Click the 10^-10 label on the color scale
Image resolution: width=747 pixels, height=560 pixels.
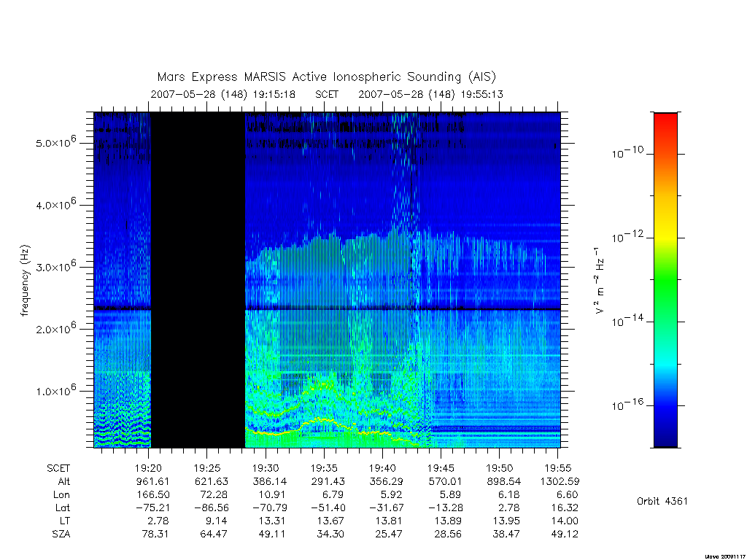click(627, 152)
